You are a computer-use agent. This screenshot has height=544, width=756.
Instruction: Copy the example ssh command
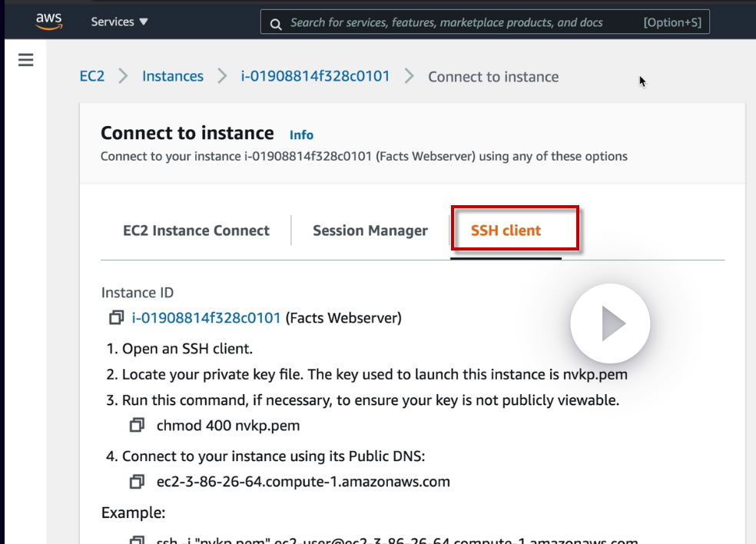137,539
